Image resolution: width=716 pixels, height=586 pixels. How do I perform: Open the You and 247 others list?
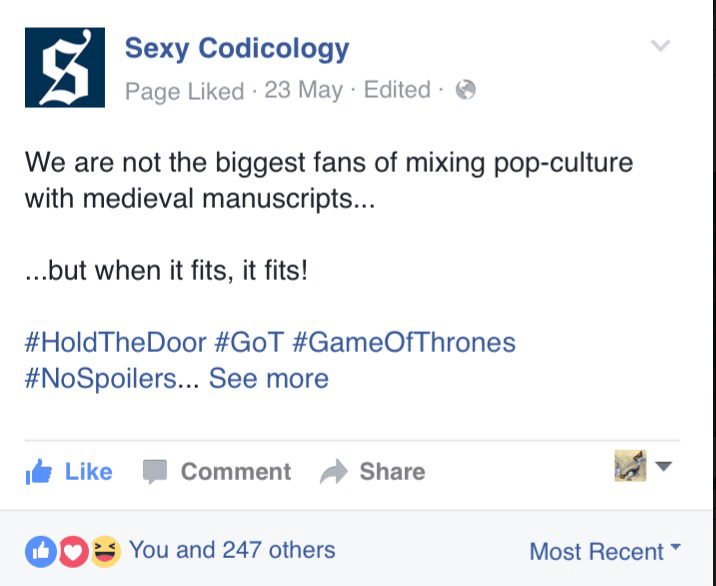232,549
